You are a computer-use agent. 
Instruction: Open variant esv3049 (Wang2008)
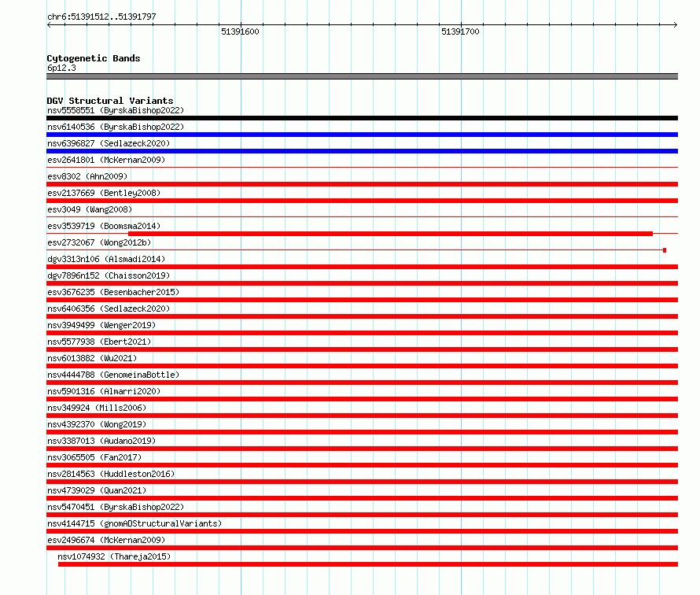[90, 209]
